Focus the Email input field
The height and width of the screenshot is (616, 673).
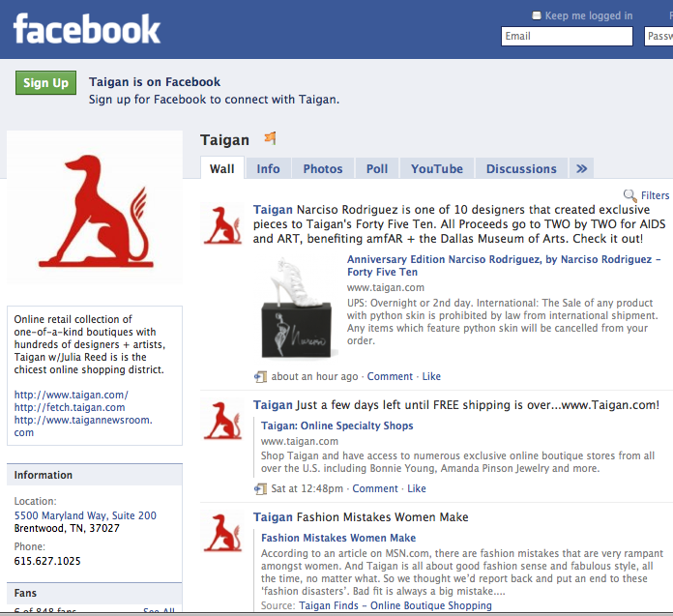click(x=567, y=36)
